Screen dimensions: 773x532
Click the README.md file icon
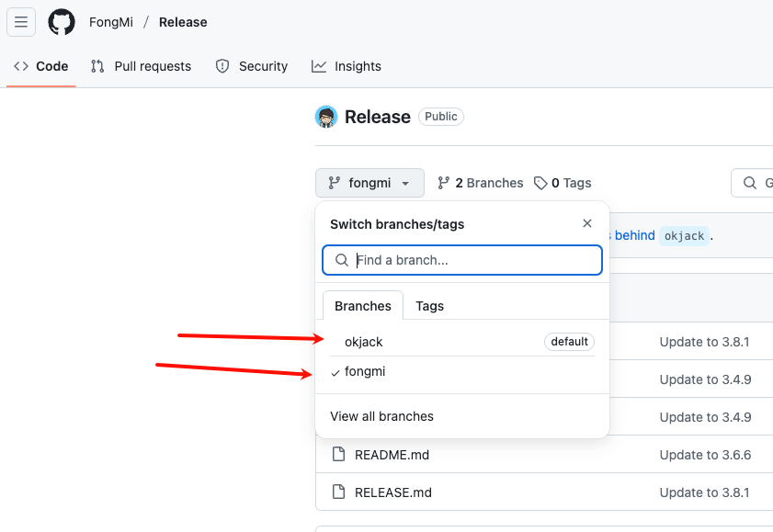click(x=338, y=455)
